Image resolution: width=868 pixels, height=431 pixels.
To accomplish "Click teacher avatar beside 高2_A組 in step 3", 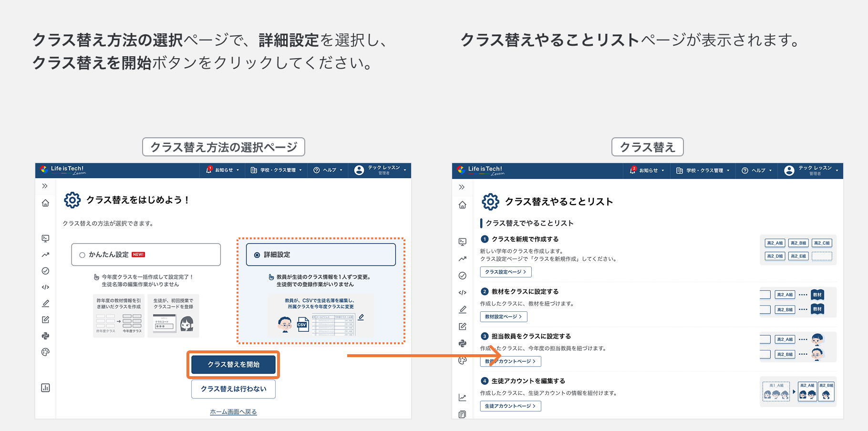I will [x=817, y=339].
